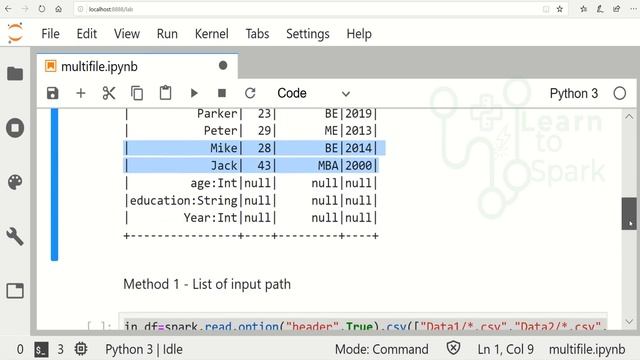Interrupt the kernel with stop button

[x=222, y=93]
